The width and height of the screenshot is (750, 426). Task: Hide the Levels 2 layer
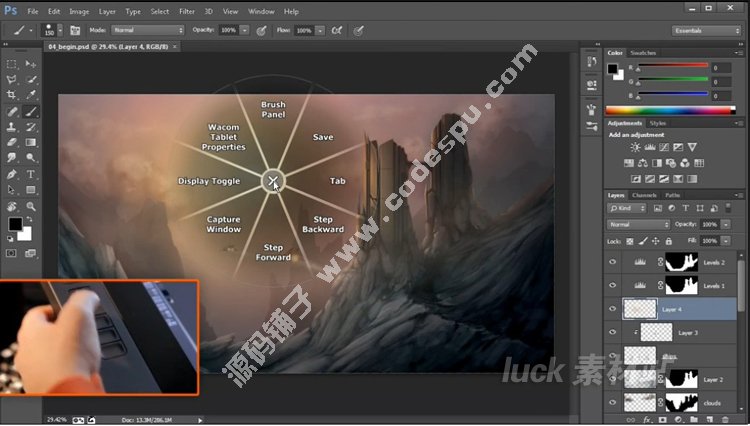tap(613, 262)
